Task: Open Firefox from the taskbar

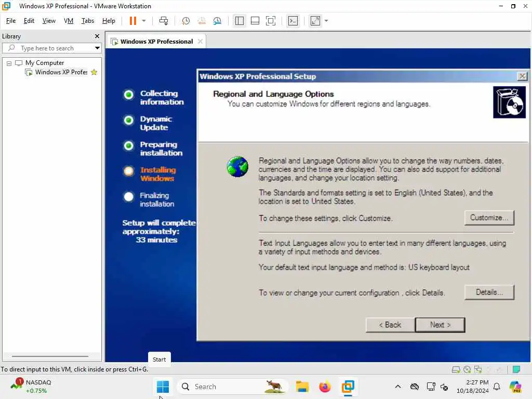Action: pyautogui.click(x=325, y=387)
